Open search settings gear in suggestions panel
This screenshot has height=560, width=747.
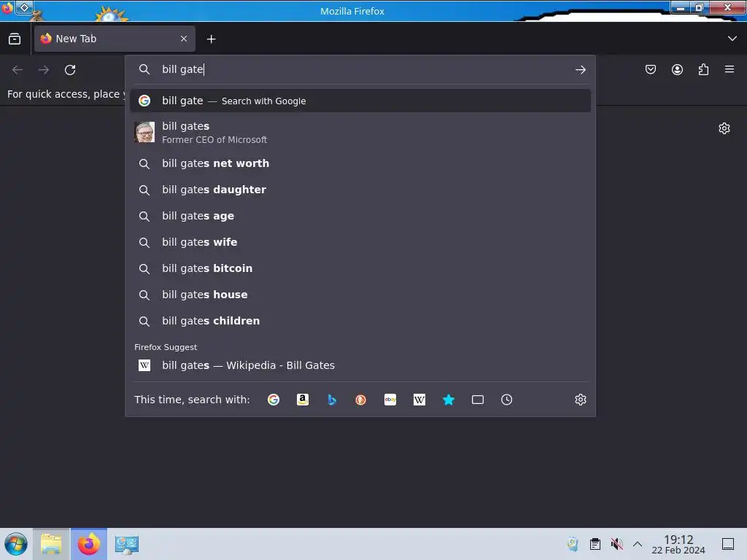tap(580, 400)
